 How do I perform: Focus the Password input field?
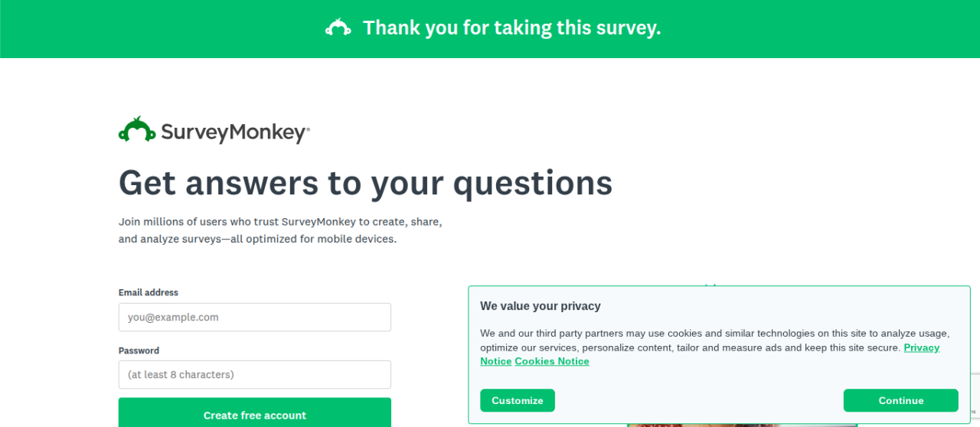[254, 375]
